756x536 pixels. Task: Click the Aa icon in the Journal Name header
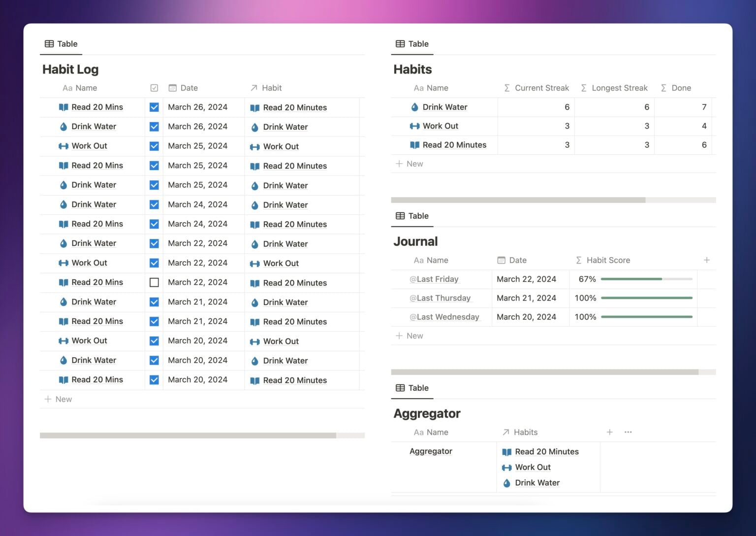pos(419,260)
